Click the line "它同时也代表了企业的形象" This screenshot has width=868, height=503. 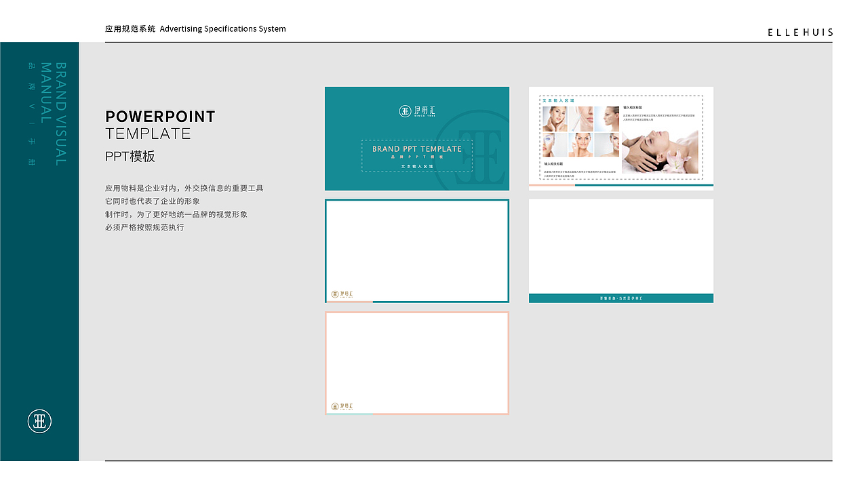coord(153,201)
